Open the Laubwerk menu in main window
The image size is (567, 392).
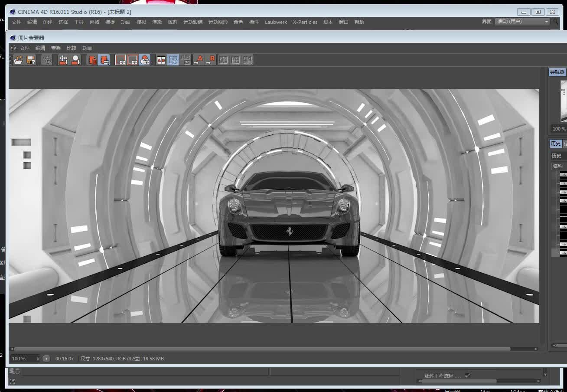tap(276, 22)
